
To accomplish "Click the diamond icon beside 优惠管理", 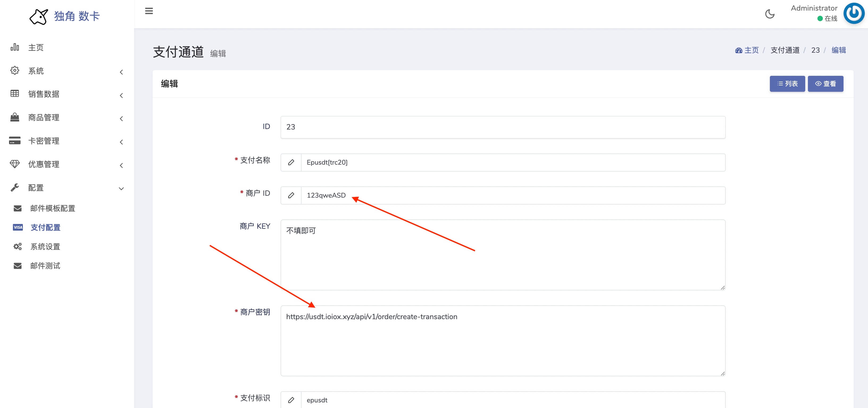I will tap(14, 164).
